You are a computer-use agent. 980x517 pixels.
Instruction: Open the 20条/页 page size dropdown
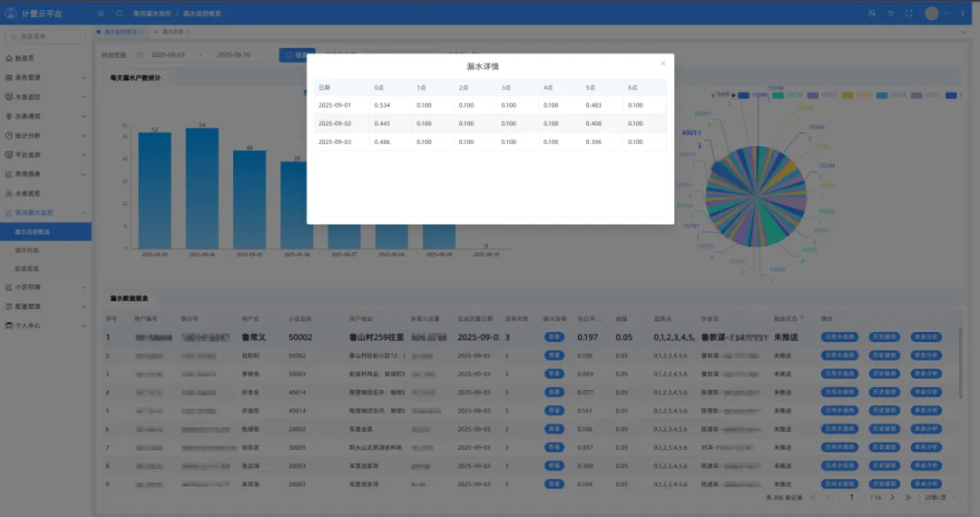[936, 497]
